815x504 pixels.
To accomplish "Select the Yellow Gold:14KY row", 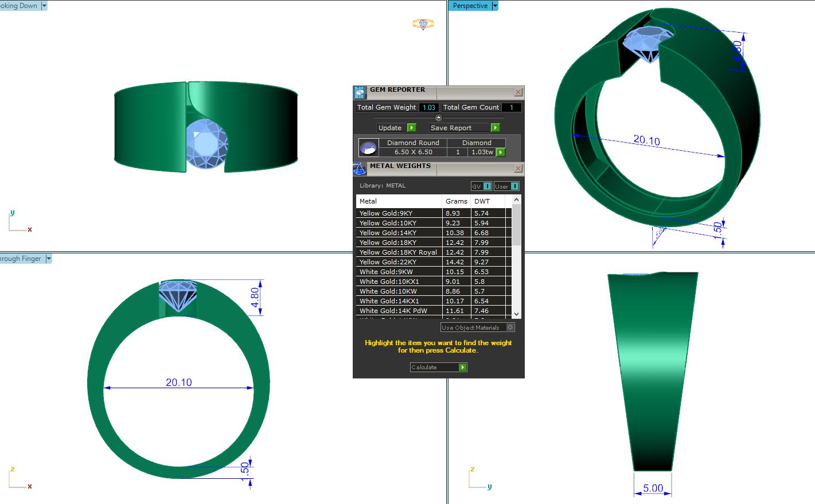I will (x=399, y=233).
